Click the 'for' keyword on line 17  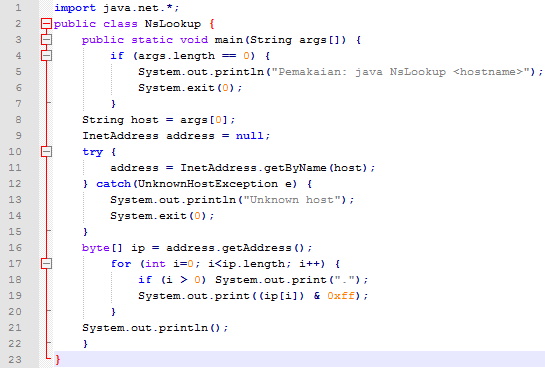point(121,263)
